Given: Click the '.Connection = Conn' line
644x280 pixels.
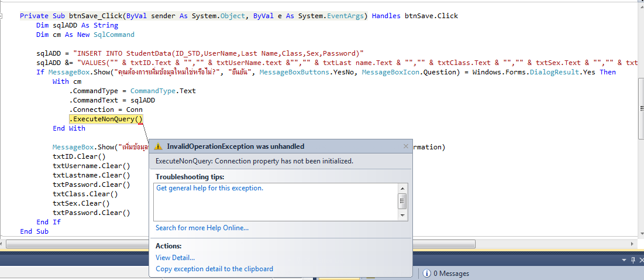Looking at the screenshot, I should (106, 110).
